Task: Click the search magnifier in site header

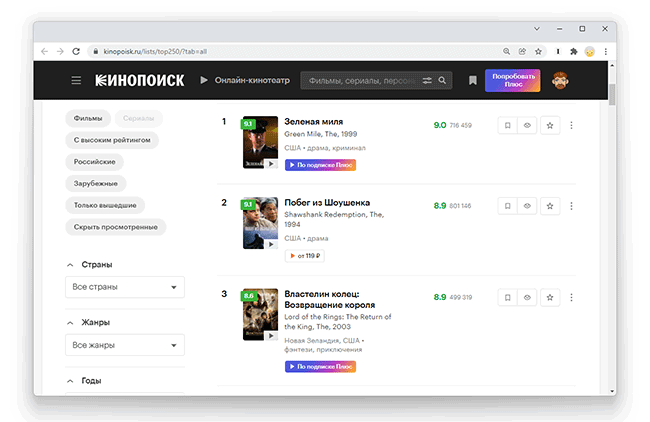Action: click(x=442, y=80)
